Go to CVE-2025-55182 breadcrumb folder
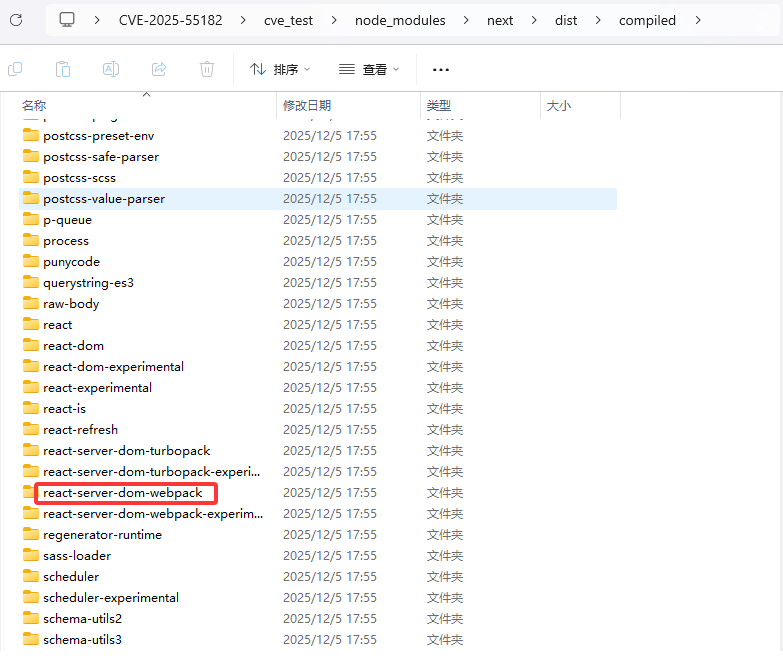783x666 pixels. (170, 20)
